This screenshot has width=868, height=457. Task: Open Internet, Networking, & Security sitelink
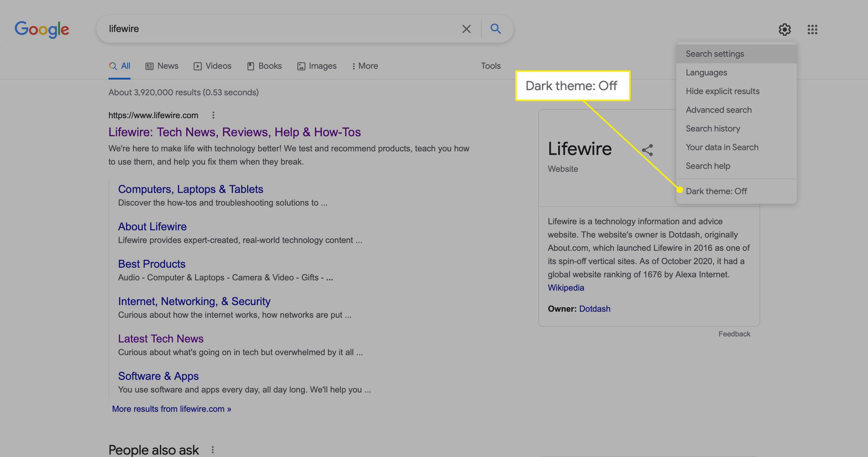point(194,301)
